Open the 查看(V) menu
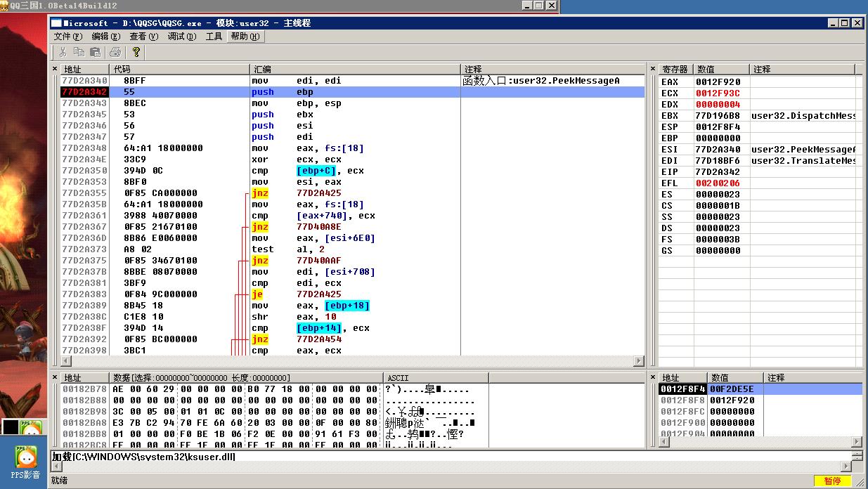The image size is (868, 489). tap(143, 37)
